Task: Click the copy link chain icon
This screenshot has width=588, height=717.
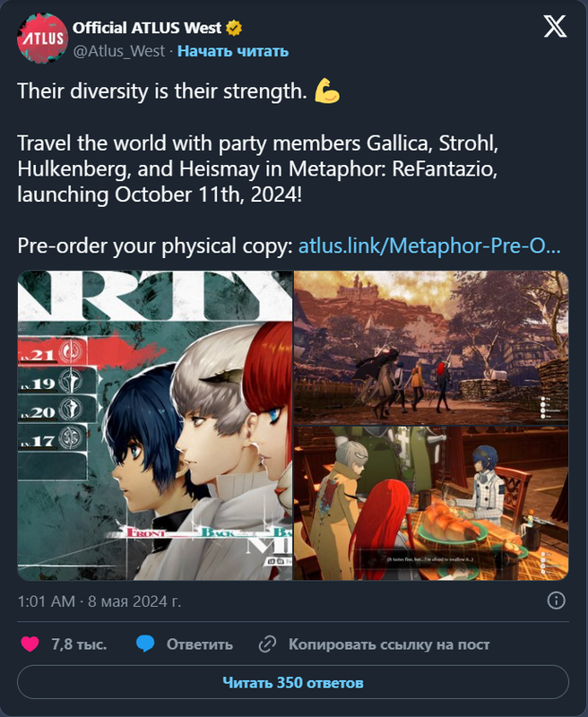Action: click(267, 644)
